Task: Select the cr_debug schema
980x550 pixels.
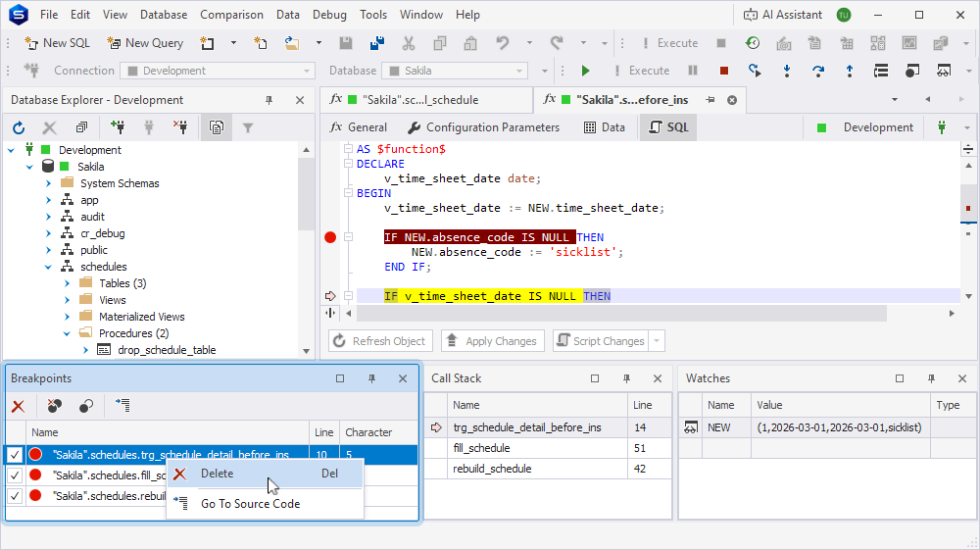Action: click(103, 233)
